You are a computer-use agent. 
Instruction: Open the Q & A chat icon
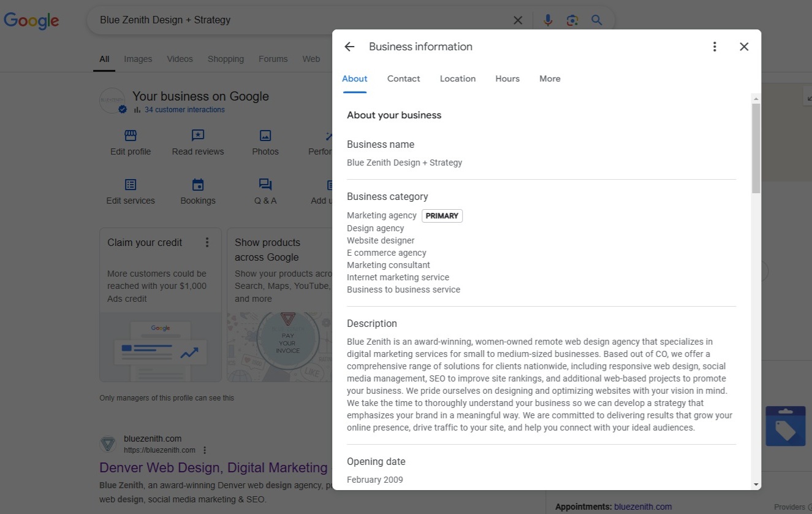point(265,185)
